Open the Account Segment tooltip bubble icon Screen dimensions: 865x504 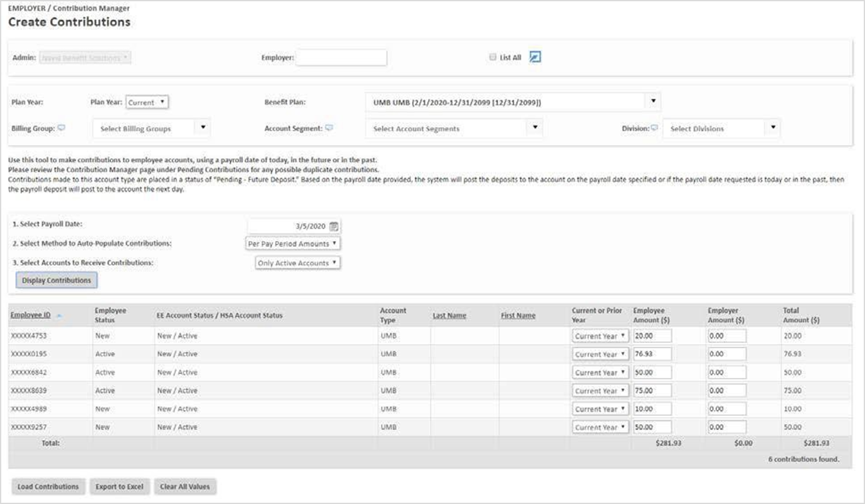pos(329,127)
